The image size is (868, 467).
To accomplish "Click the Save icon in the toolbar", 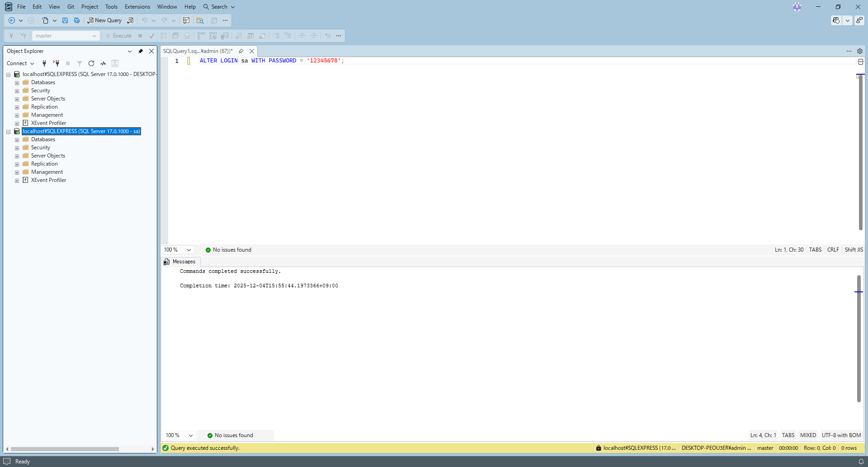I will [65, 20].
